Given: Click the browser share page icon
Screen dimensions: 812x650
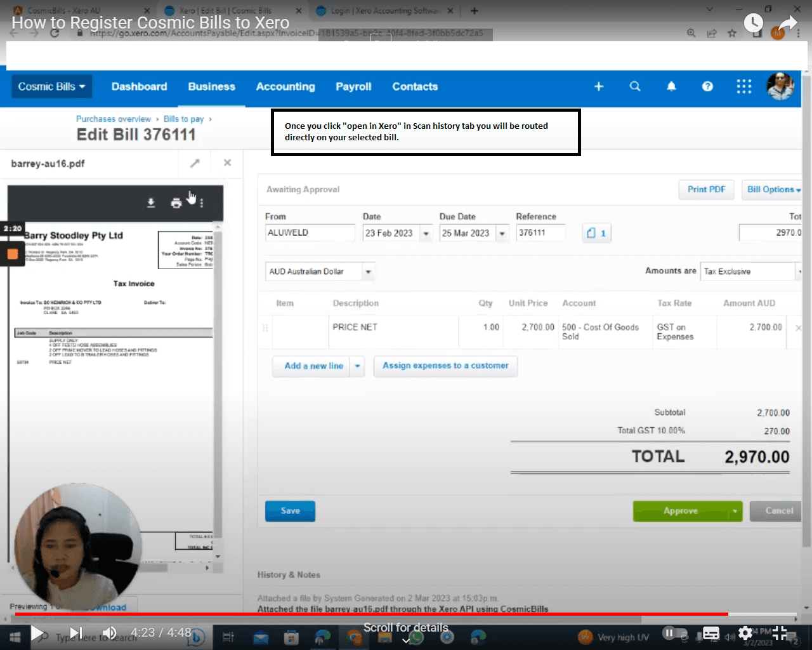Looking at the screenshot, I should pyautogui.click(x=712, y=33).
